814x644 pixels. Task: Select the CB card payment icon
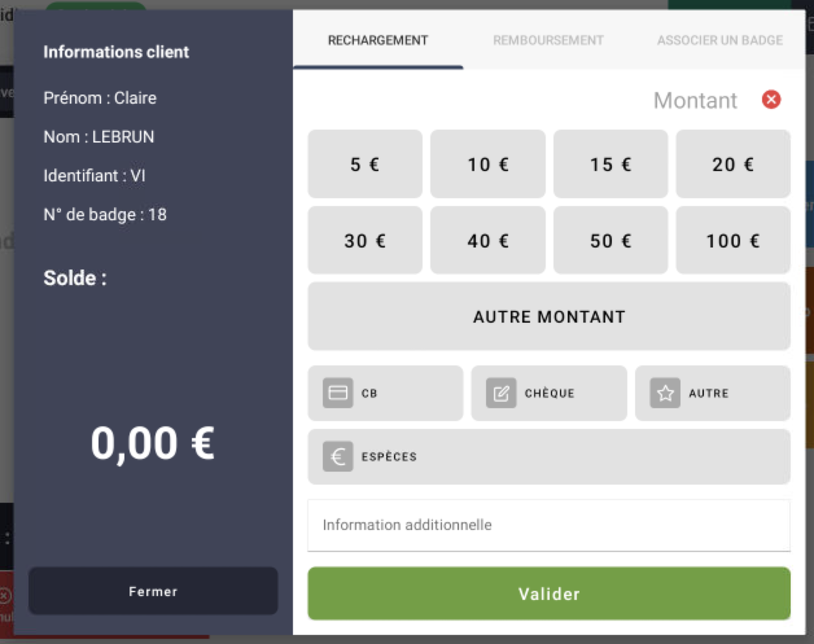click(338, 393)
